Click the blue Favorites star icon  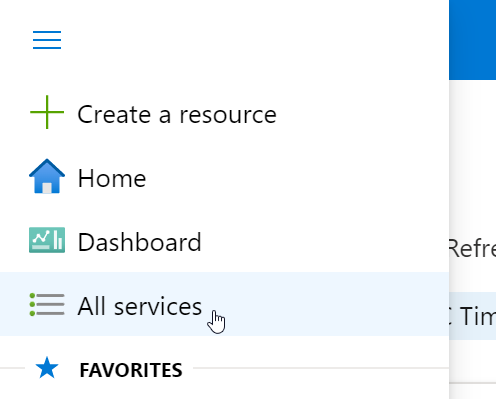(x=47, y=368)
